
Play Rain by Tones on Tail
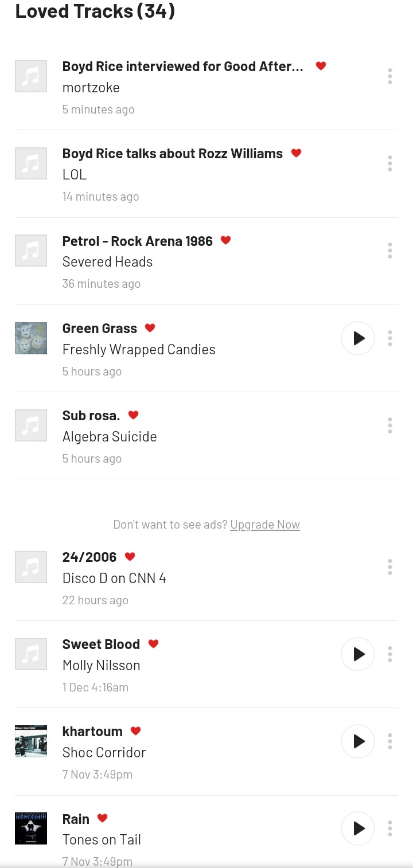(x=358, y=828)
